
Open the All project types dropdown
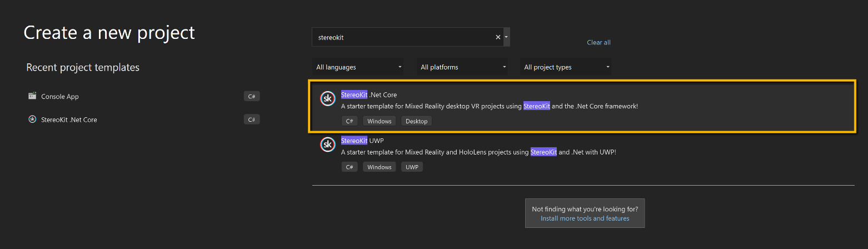click(x=566, y=67)
